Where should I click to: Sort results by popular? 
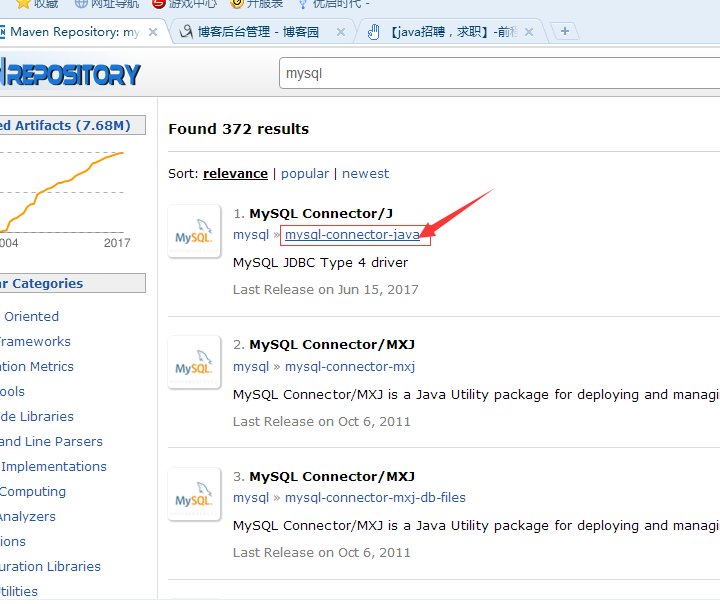pyautogui.click(x=305, y=174)
